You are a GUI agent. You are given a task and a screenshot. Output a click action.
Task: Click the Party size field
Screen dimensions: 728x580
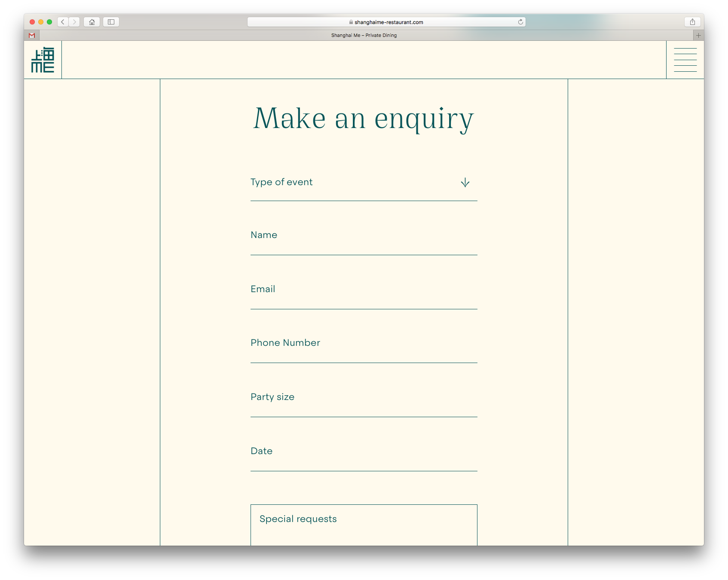pyautogui.click(x=364, y=403)
